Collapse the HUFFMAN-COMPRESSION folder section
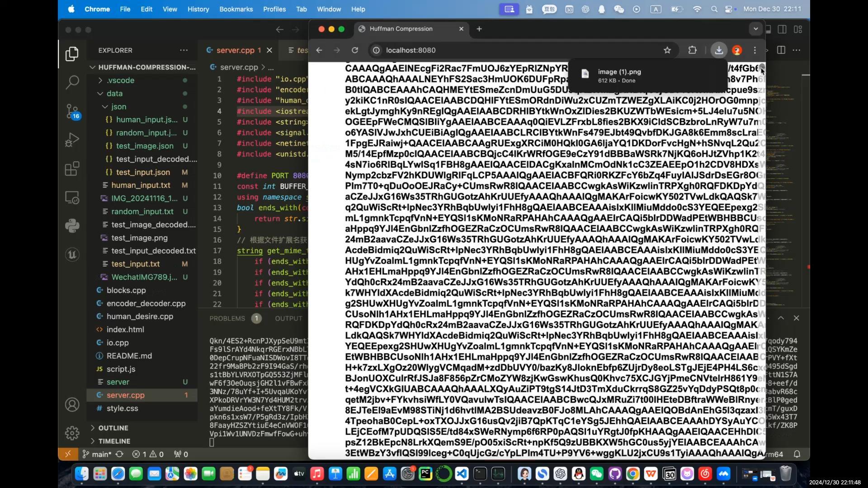The image size is (868, 488). point(143,67)
